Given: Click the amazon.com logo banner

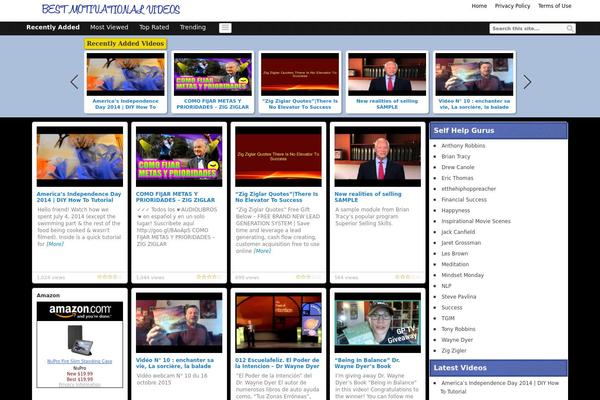Looking at the screenshot, I should (x=80, y=311).
